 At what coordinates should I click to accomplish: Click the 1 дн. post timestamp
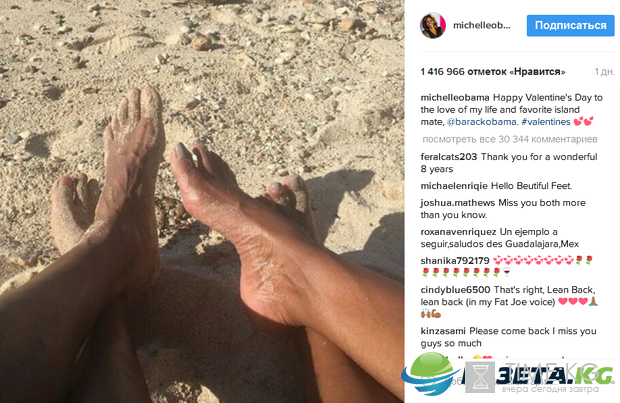605,72
